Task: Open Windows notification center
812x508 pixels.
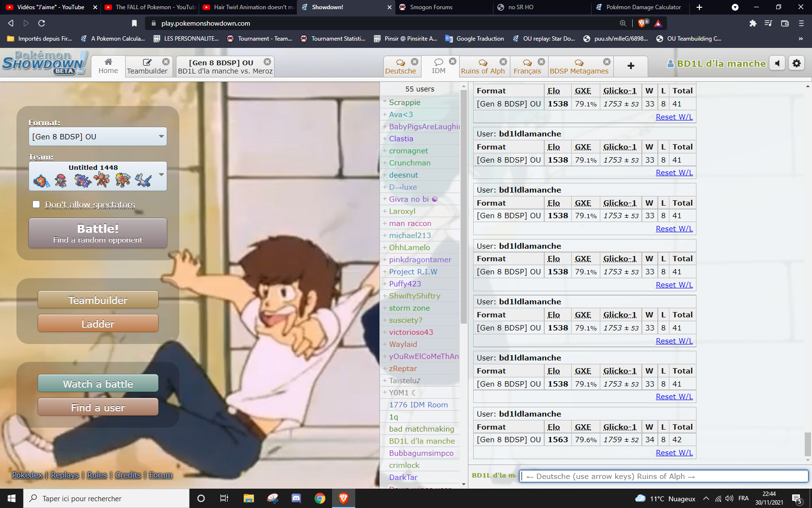Action: tap(797, 498)
